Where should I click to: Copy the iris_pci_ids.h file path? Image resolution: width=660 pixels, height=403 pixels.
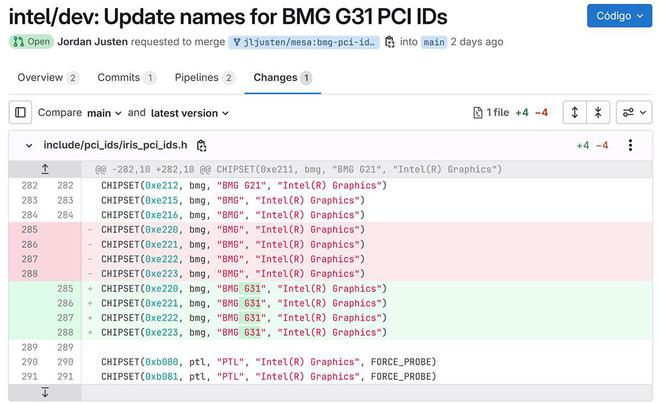click(x=202, y=146)
